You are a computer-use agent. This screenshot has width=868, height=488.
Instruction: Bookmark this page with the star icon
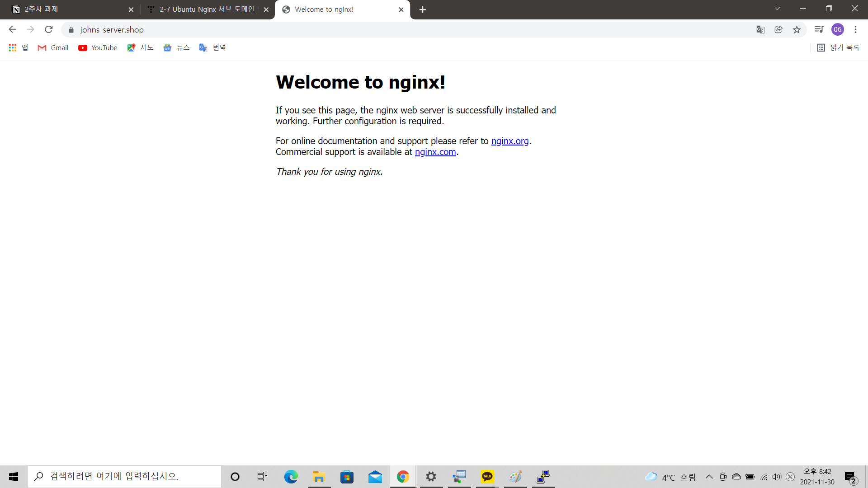[x=797, y=29]
